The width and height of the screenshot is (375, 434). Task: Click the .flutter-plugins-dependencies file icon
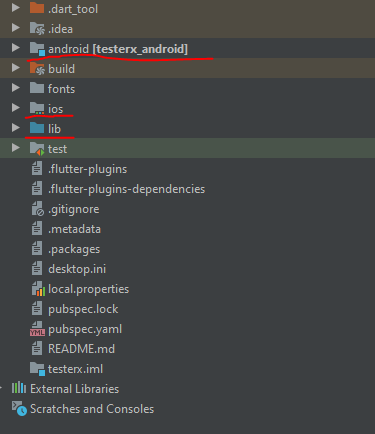(37, 188)
